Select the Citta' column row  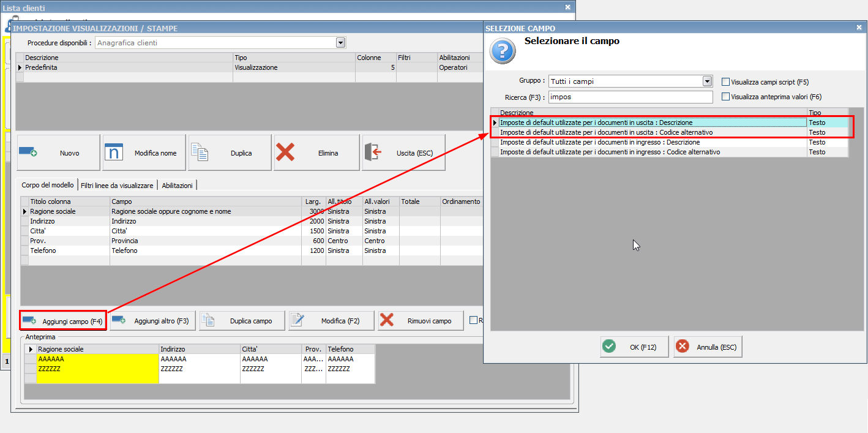[x=252, y=231]
